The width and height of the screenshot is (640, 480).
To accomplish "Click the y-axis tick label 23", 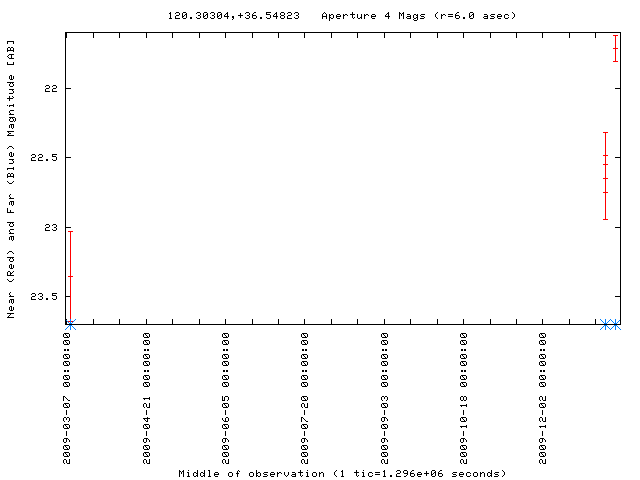I will [51, 227].
